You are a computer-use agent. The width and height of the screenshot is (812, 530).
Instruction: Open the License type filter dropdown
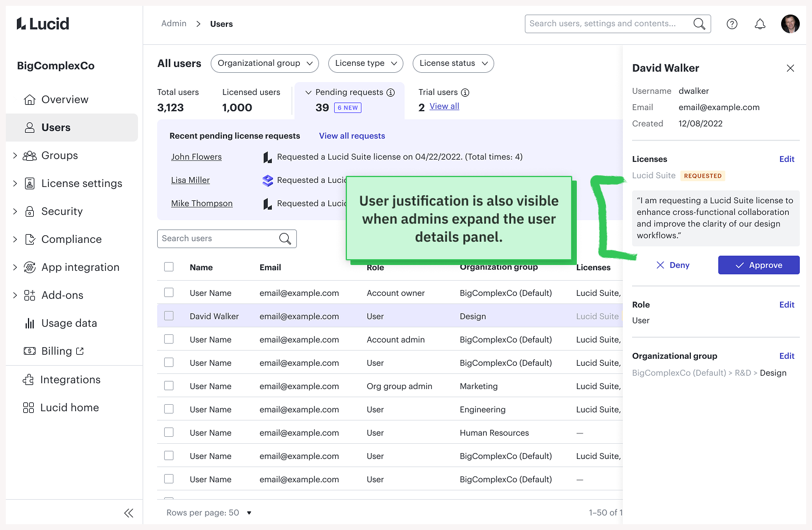[x=366, y=63]
